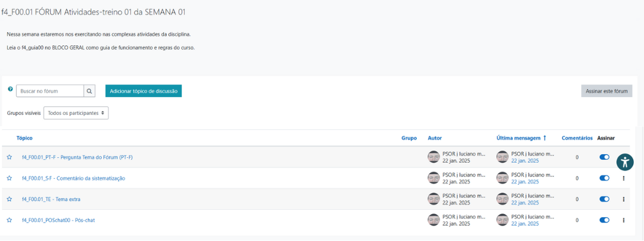Click Assinar este fórum button
The image size is (644, 241).
point(606,91)
